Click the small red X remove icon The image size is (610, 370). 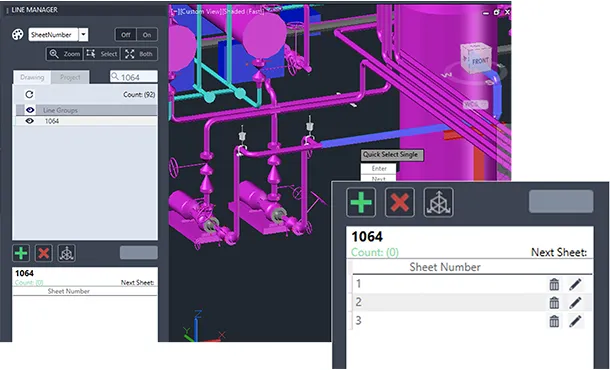(x=44, y=253)
